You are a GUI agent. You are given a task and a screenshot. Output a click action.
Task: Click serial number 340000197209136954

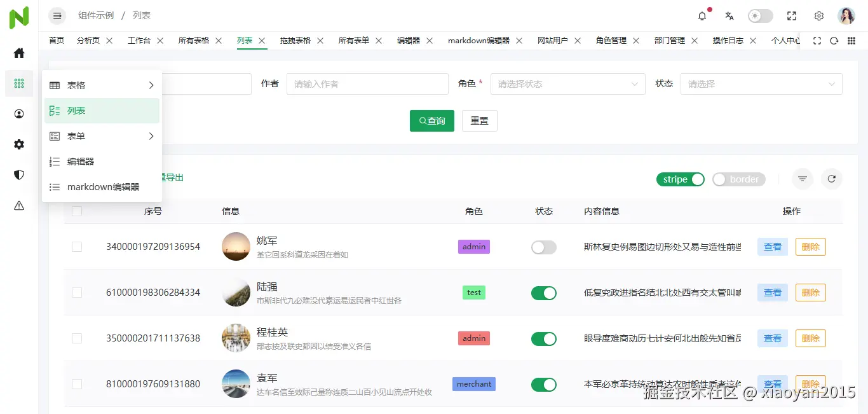point(153,247)
